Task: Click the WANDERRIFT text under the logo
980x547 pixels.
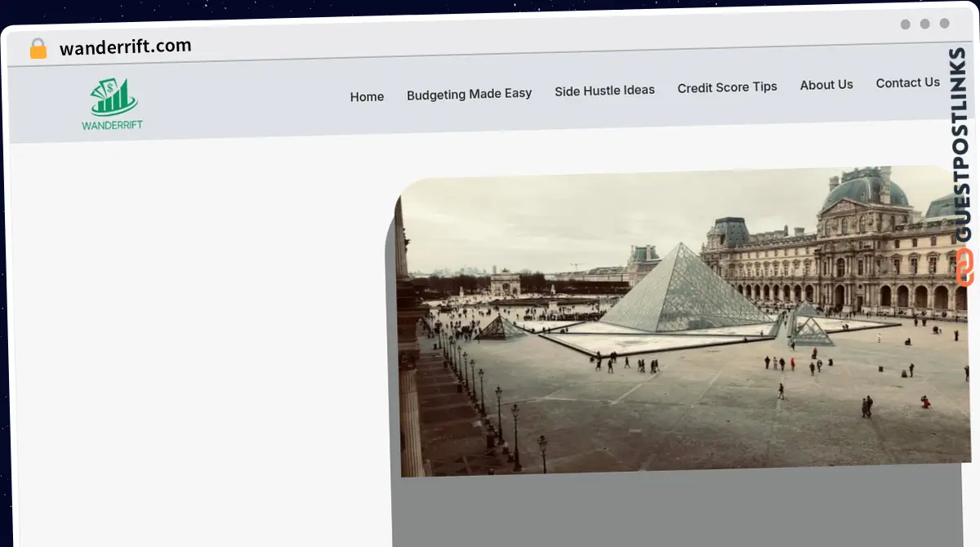Action: pos(112,125)
